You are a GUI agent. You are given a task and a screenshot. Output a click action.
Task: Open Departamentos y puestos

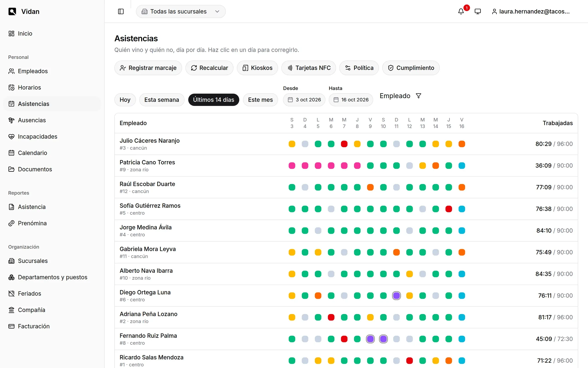[x=52, y=277]
